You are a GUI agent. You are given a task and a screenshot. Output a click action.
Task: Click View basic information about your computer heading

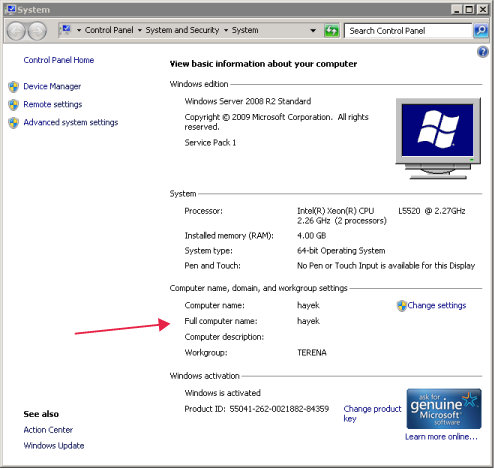tap(263, 64)
